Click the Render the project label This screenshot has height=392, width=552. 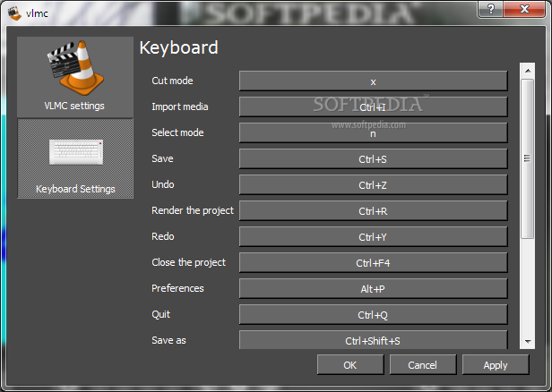pyautogui.click(x=193, y=210)
